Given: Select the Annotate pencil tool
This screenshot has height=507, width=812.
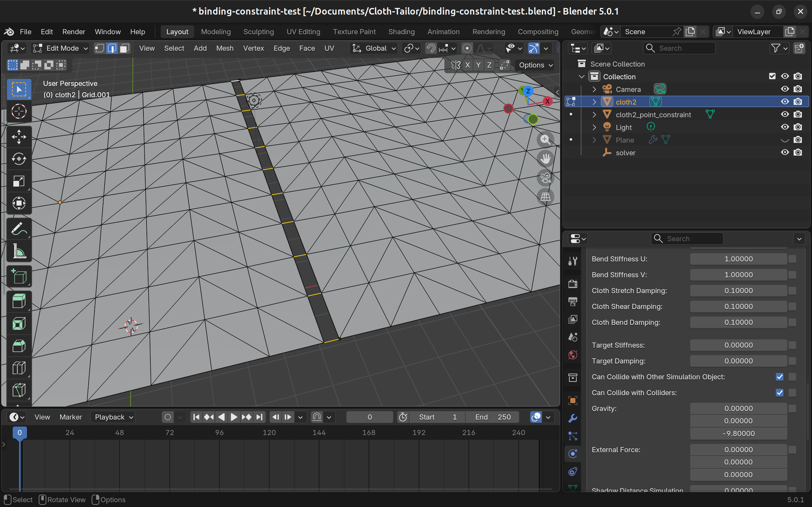Looking at the screenshot, I should point(19,229).
